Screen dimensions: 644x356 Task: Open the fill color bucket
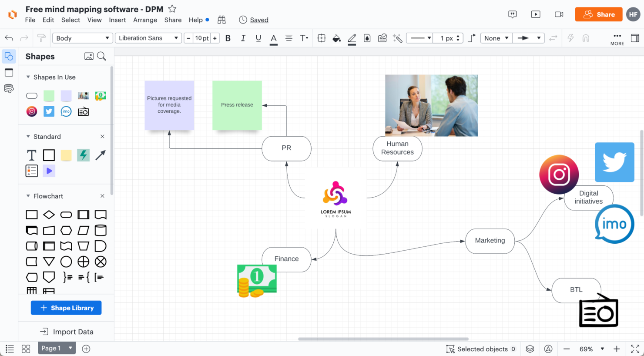click(x=337, y=39)
